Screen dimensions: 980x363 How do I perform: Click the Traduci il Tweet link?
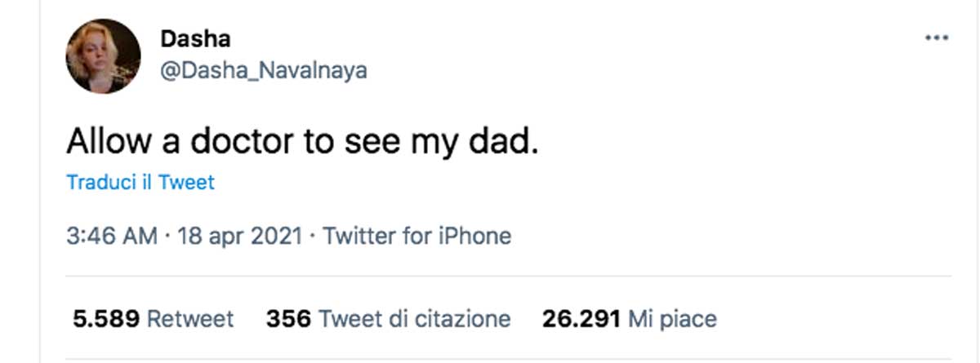point(140,182)
